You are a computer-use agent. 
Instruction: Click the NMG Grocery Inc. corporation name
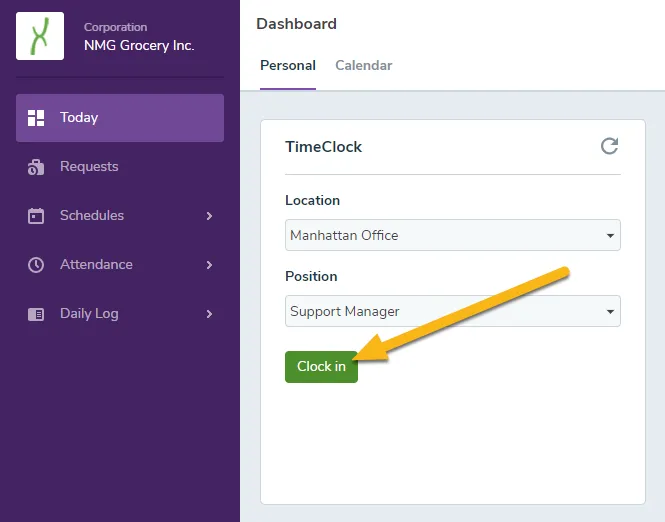[139, 45]
